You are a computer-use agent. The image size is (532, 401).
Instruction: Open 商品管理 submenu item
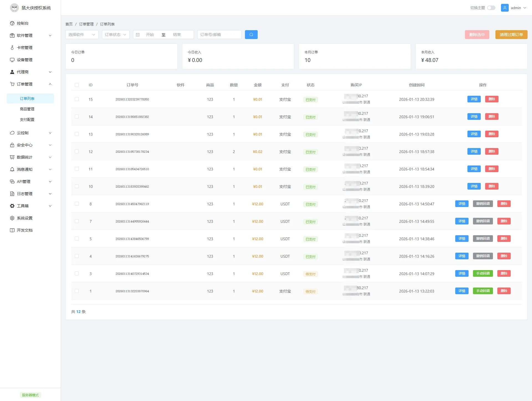(27, 109)
